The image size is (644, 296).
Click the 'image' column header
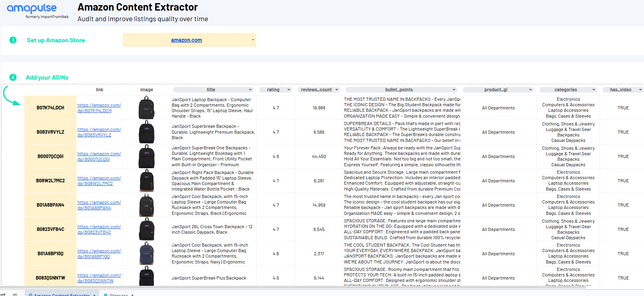pyautogui.click(x=147, y=90)
